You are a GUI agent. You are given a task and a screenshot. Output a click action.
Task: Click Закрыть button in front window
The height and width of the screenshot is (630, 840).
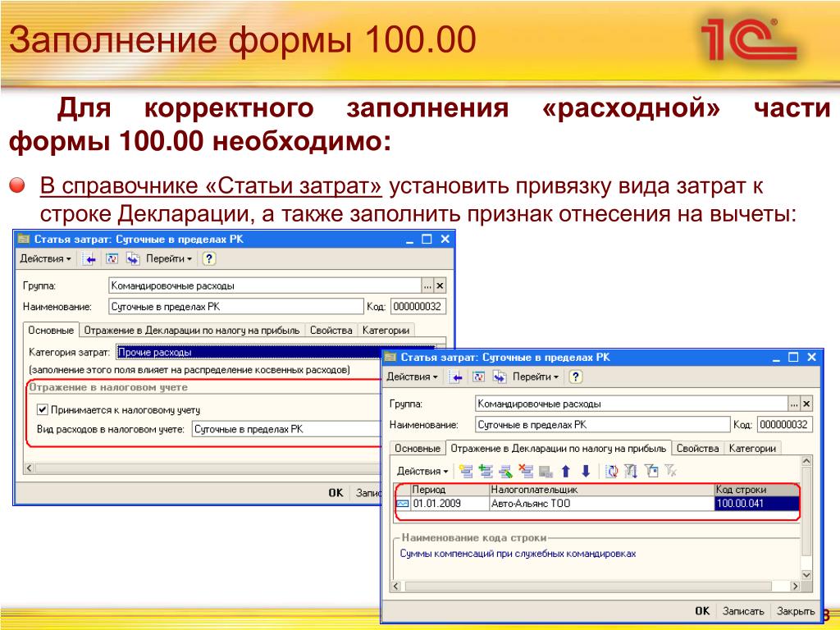point(796,611)
